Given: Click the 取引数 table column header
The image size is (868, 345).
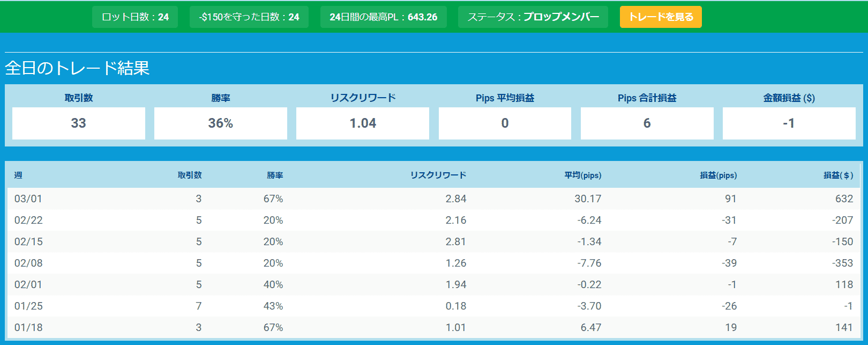Looking at the screenshot, I should (190, 175).
